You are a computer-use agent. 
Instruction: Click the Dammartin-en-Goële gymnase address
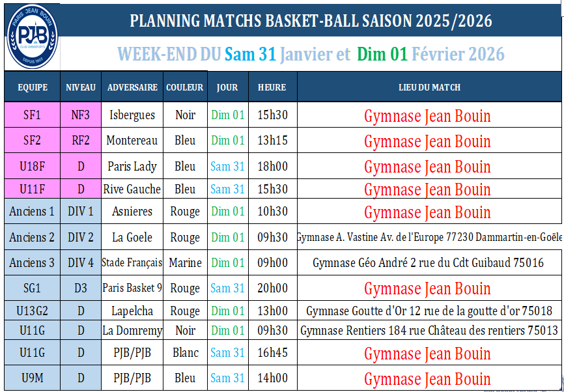coord(429,238)
